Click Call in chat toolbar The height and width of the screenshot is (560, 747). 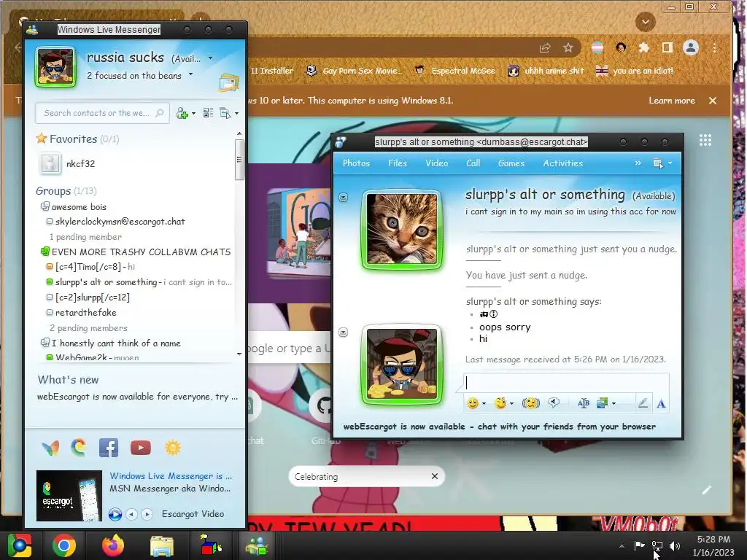[473, 163]
